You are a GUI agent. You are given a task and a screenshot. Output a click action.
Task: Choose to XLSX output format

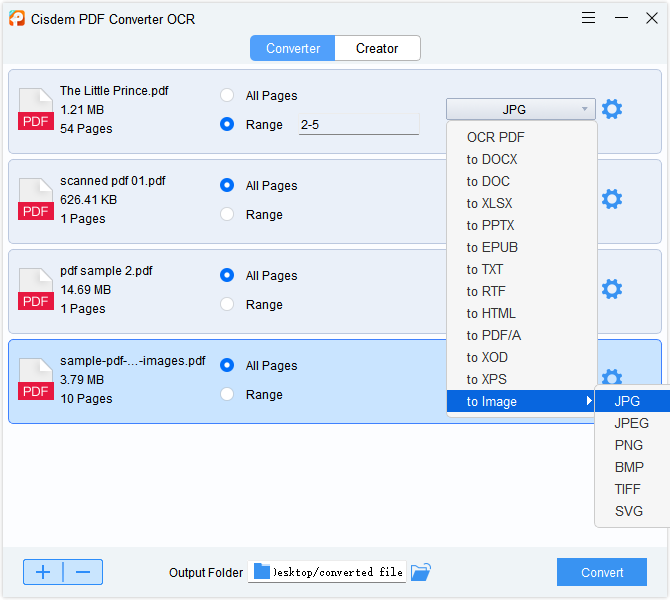click(521, 203)
